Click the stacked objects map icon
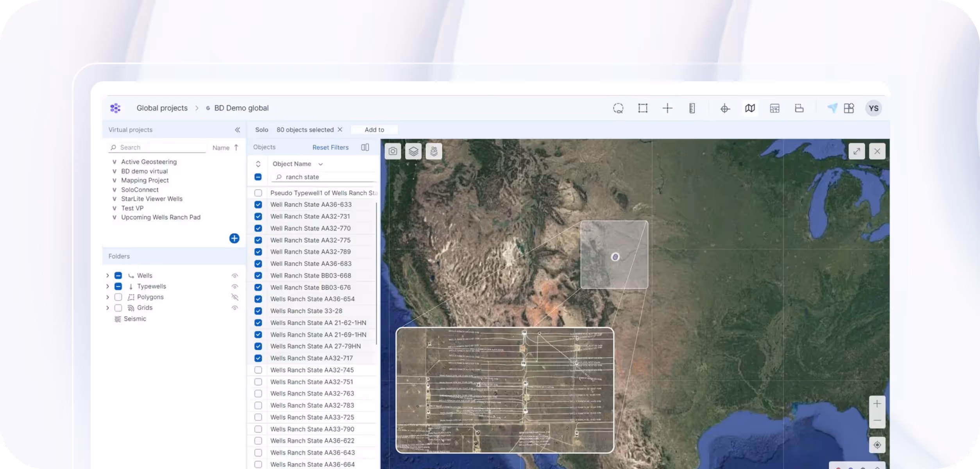980x469 pixels. coord(434,151)
